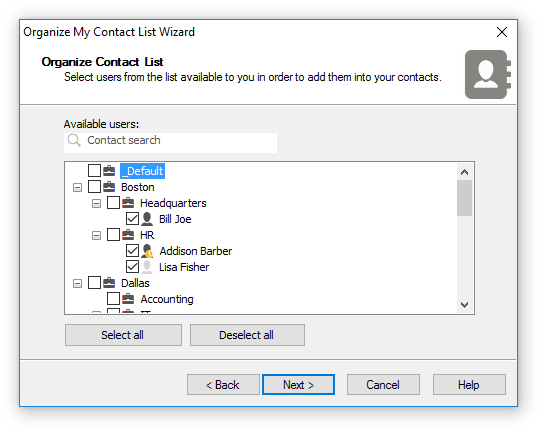
Task: Click the Select all button
Action: [x=123, y=335]
